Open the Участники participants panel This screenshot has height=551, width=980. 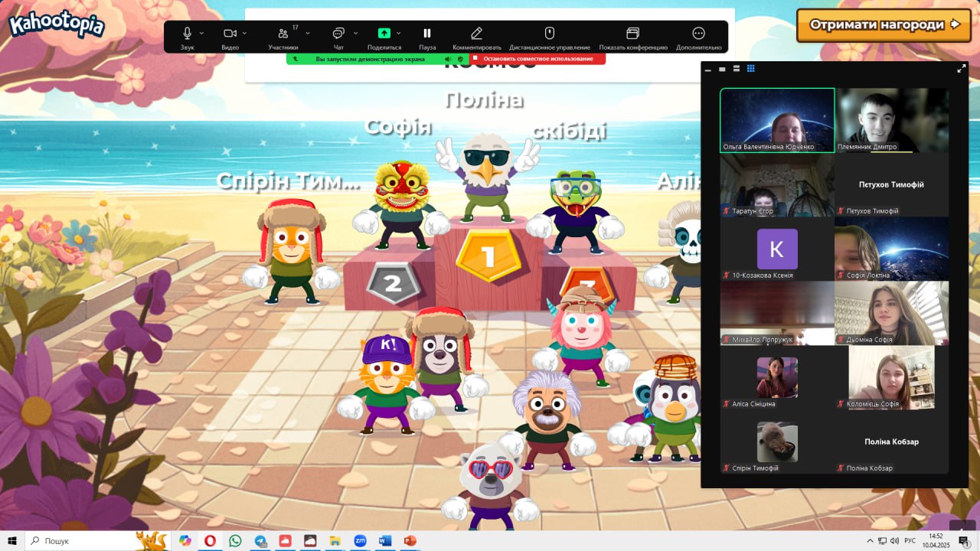[283, 34]
